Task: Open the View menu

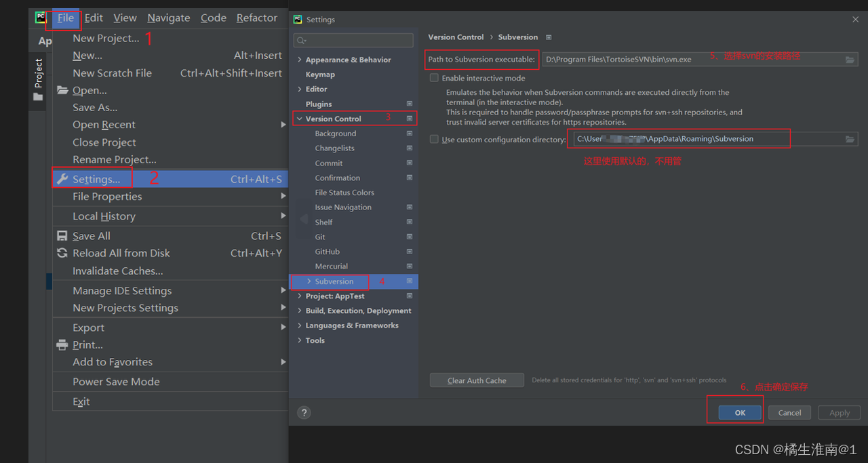Action: click(x=125, y=18)
